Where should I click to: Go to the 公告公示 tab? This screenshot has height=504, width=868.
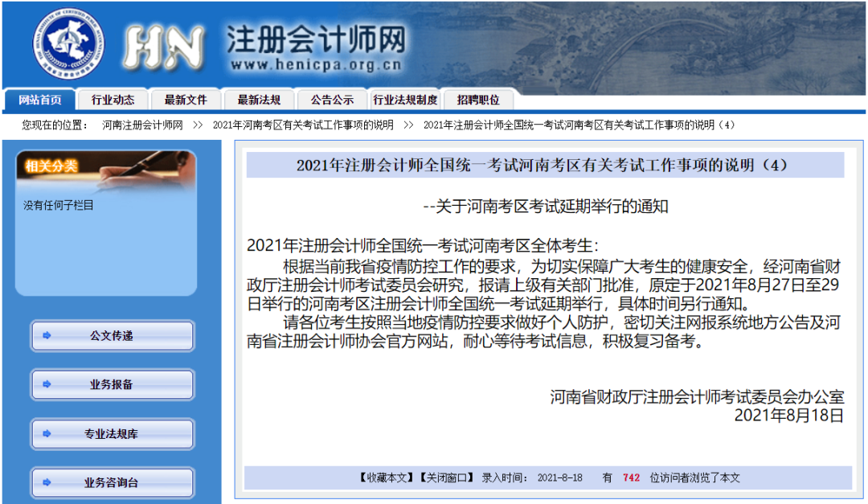(x=332, y=100)
